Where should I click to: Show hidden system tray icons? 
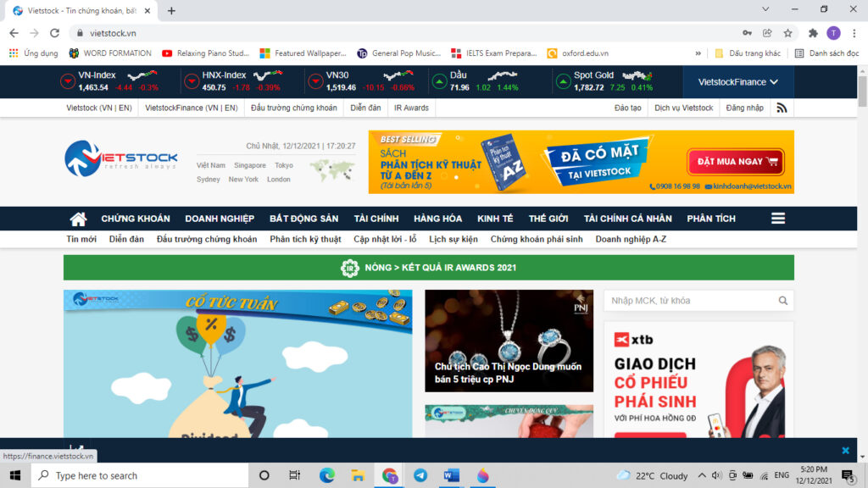tap(701, 475)
